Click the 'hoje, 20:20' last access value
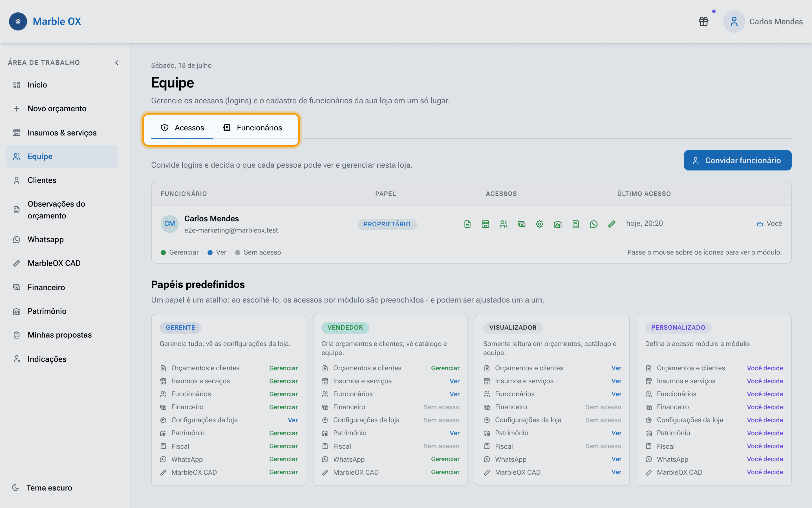 644,224
